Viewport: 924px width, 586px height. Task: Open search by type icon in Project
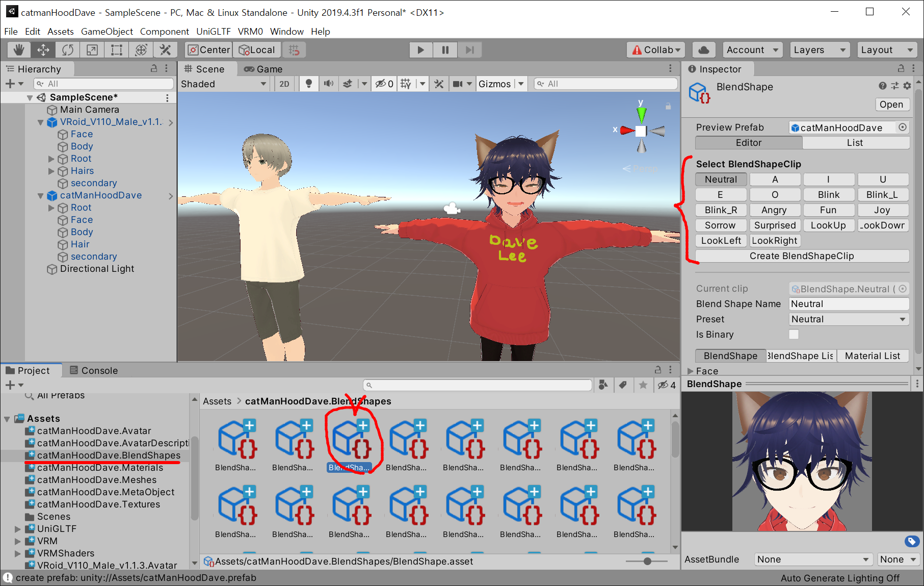click(603, 385)
